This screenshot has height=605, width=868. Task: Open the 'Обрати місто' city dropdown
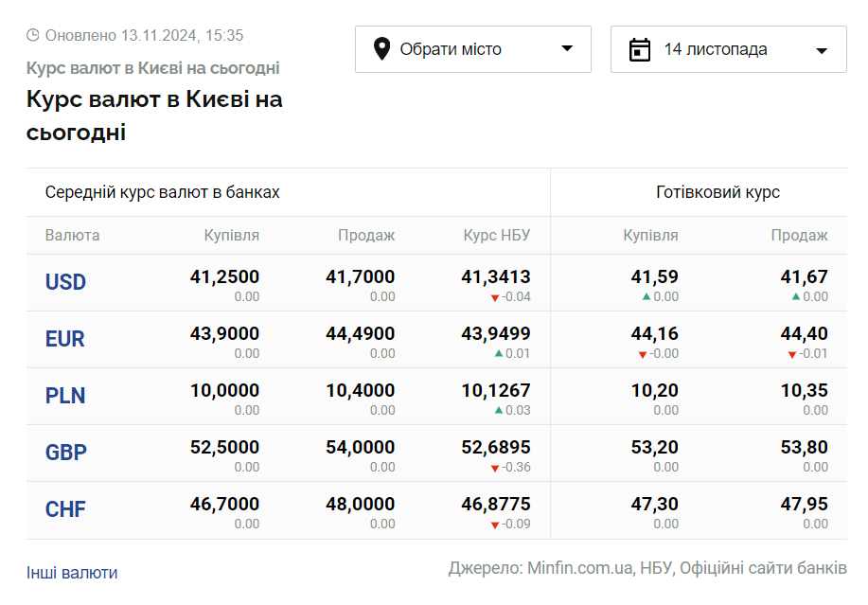point(472,49)
